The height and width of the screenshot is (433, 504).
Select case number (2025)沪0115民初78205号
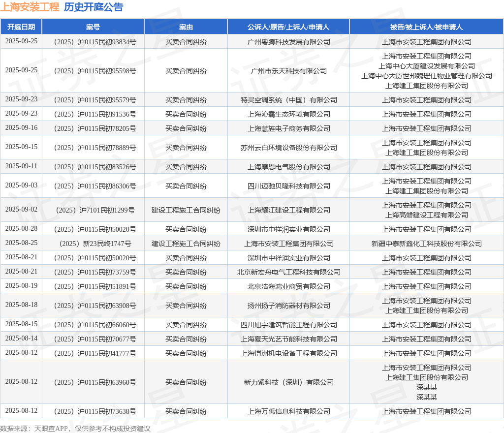[95, 128]
